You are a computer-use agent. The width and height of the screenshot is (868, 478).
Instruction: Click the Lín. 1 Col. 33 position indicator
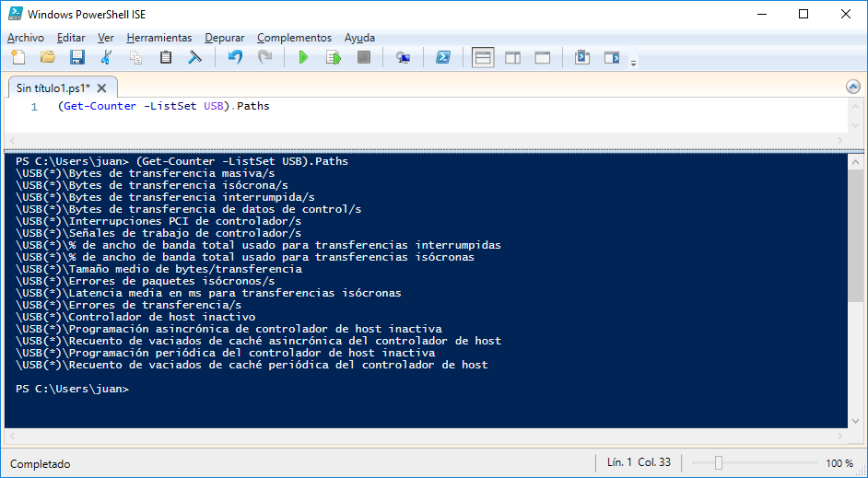tap(639, 462)
